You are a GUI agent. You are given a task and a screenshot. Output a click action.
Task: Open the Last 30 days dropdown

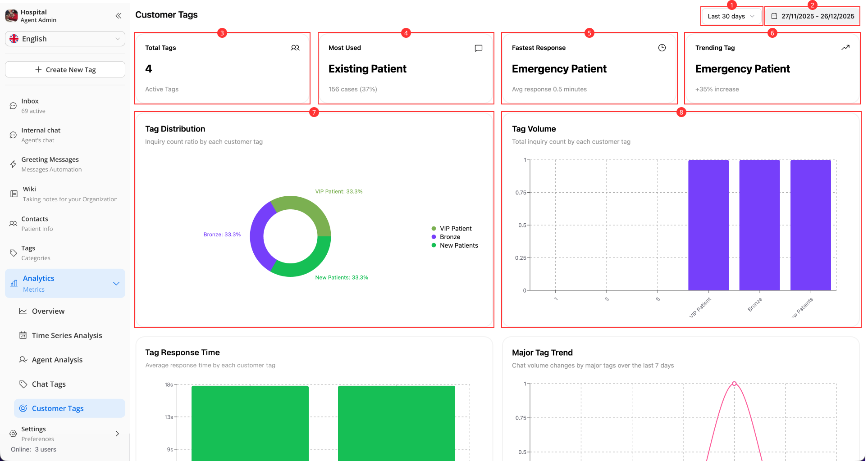(x=731, y=16)
